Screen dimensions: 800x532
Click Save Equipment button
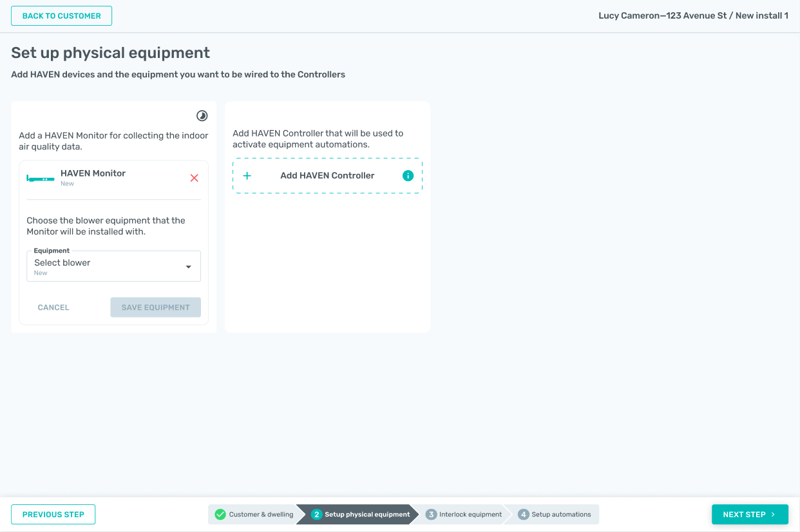tap(155, 307)
